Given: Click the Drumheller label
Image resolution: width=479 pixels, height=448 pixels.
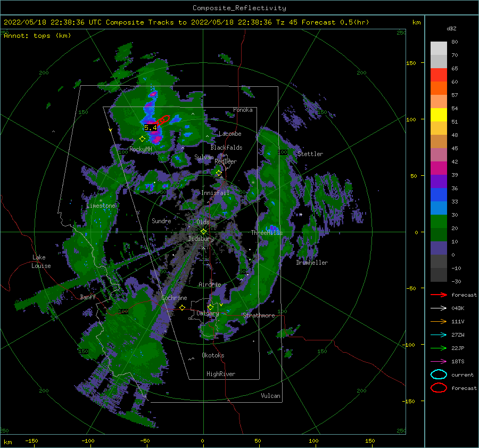Looking at the screenshot, I should (311, 263).
